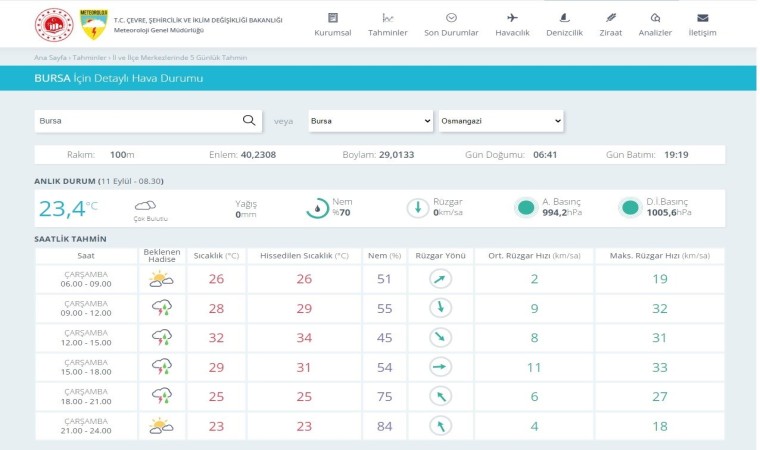Click the Ziraat leaf icon
This screenshot has height=450, width=760.
coord(610,18)
